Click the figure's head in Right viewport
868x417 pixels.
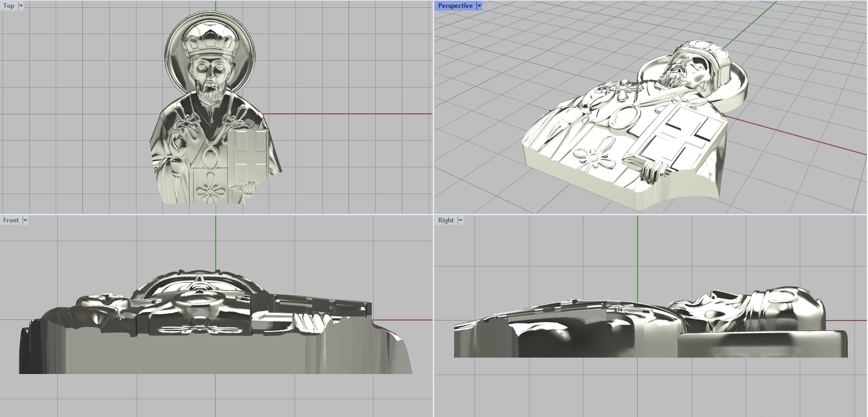click(x=781, y=309)
